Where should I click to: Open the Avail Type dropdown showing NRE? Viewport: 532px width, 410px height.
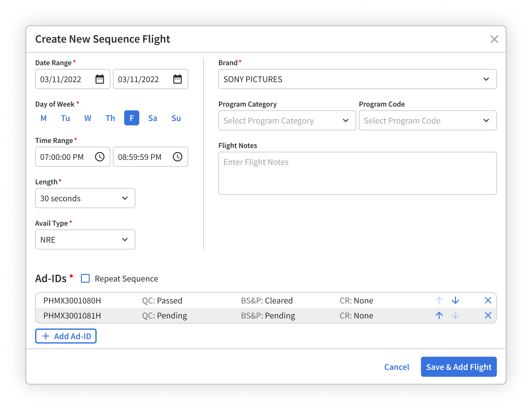(x=85, y=239)
